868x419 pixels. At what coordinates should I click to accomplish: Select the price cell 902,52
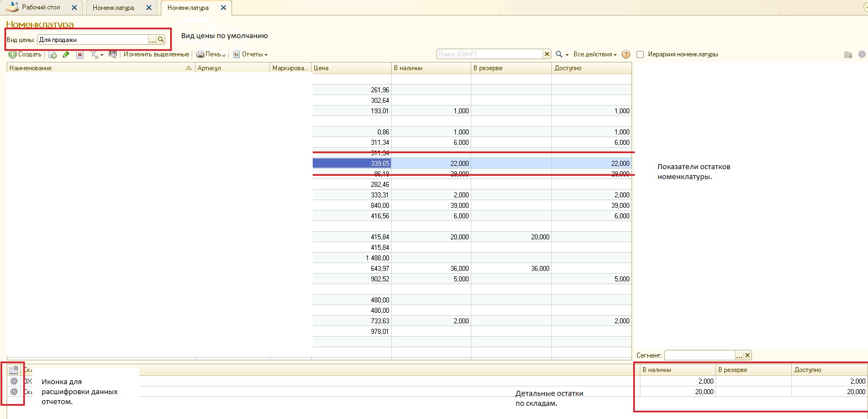(352, 279)
